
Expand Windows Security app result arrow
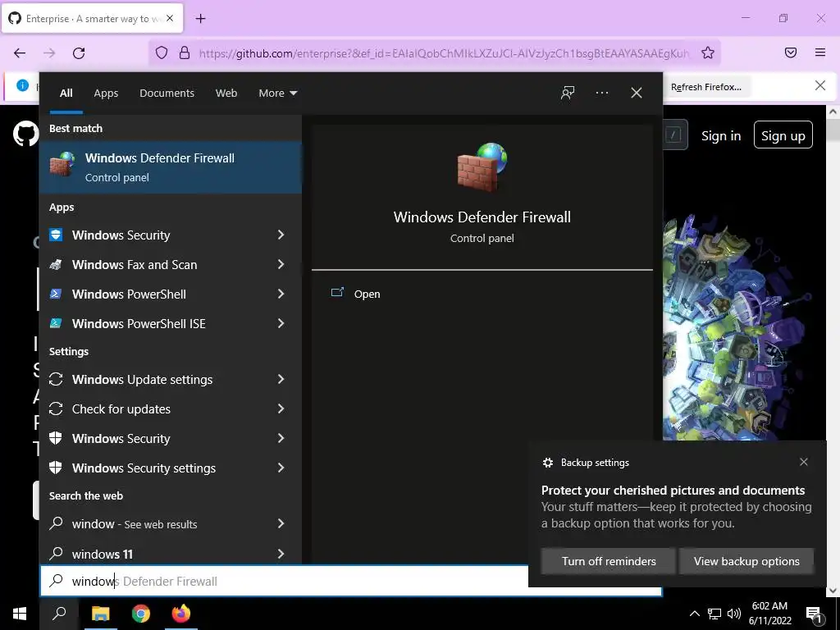pyautogui.click(x=281, y=235)
